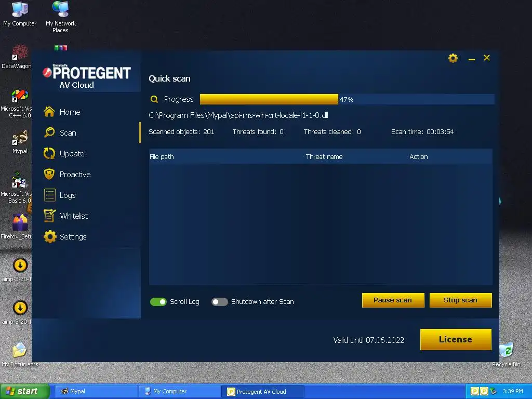
Task: Click the second Protegent tray icon
Action: click(x=484, y=392)
